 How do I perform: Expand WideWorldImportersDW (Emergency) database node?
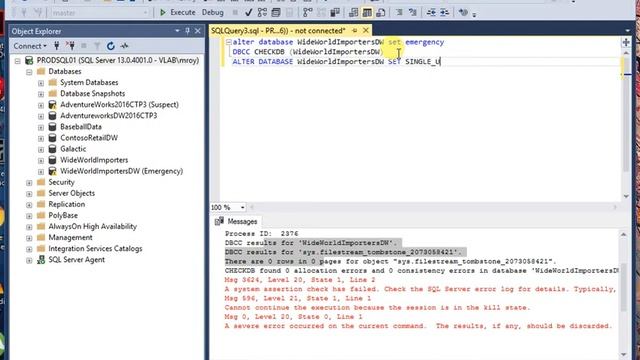point(41,171)
